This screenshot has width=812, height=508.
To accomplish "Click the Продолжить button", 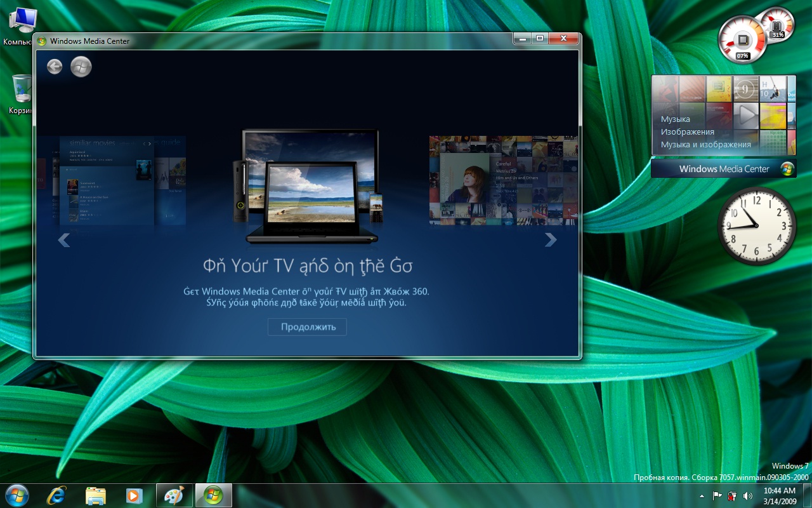I will (307, 327).
